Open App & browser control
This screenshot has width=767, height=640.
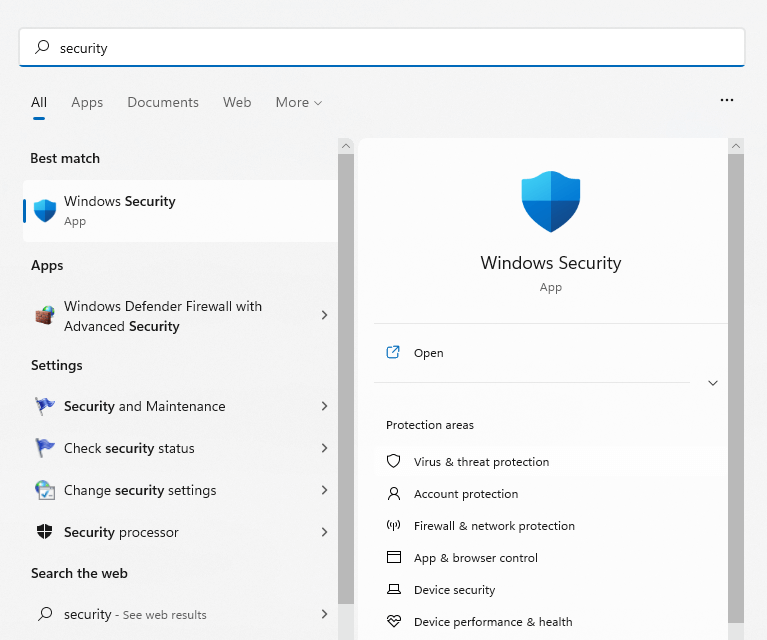475,558
